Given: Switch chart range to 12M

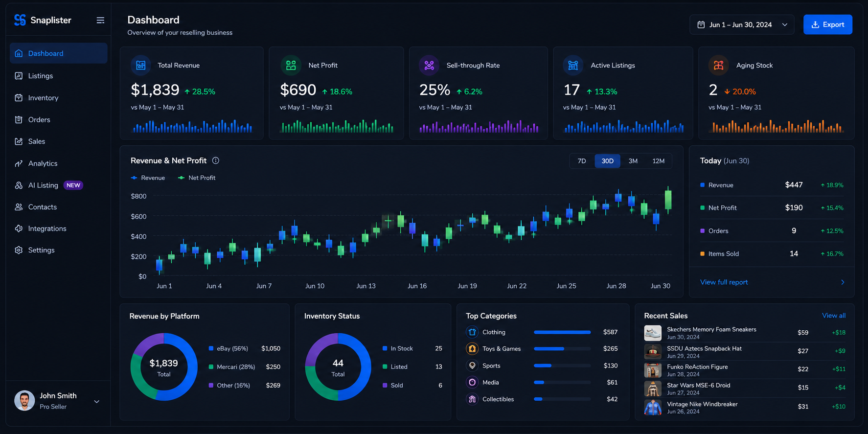Looking at the screenshot, I should click(x=659, y=161).
